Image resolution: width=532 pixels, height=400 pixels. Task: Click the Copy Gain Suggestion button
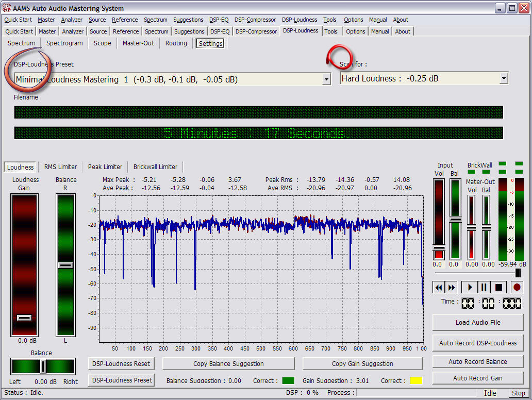point(362,364)
